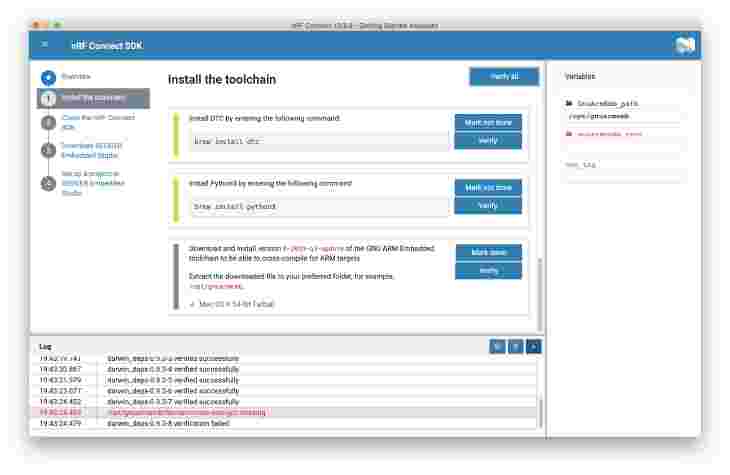Click the Log panel heading
The image size is (730, 475).
pyautogui.click(x=45, y=346)
